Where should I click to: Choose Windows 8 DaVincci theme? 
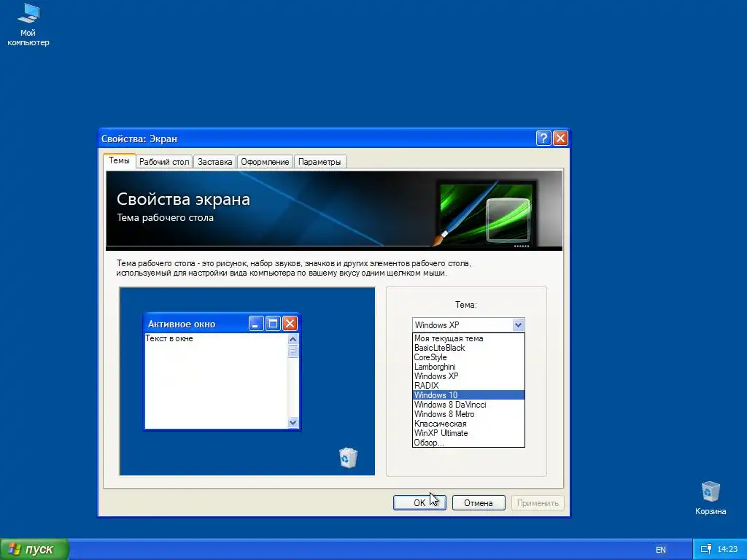[x=468, y=405]
